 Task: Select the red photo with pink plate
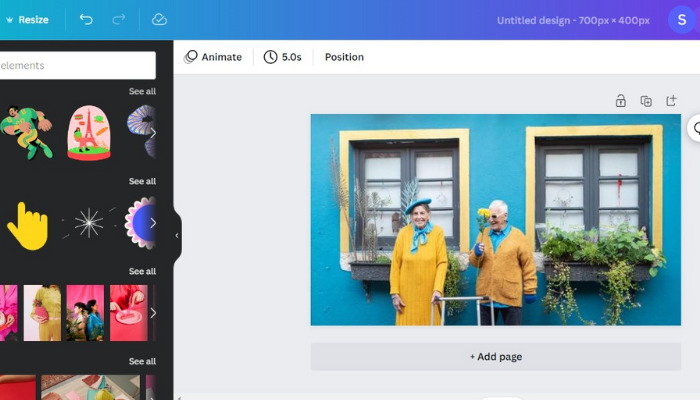click(x=129, y=313)
